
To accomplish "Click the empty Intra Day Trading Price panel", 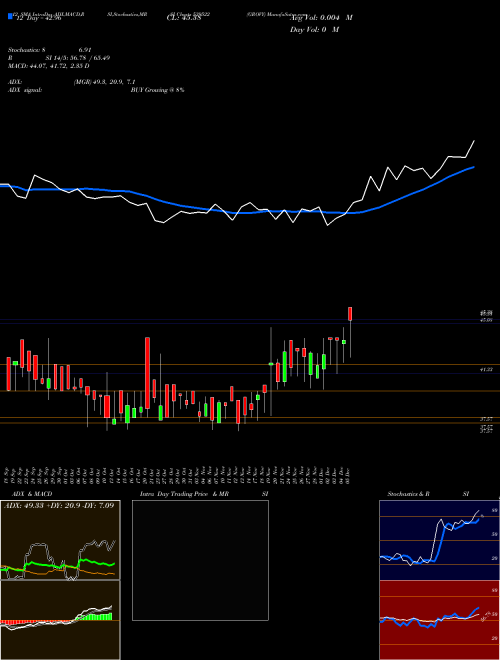I will pos(200,560).
